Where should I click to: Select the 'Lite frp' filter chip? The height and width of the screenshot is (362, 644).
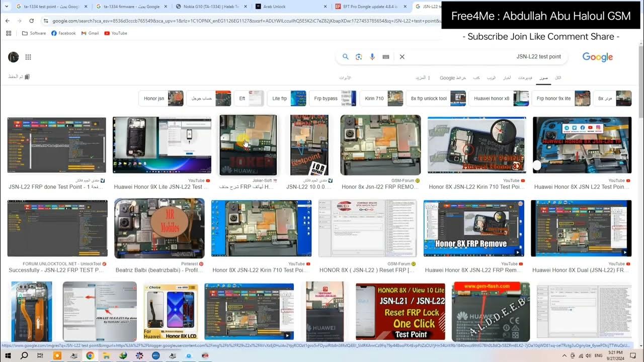286,99
